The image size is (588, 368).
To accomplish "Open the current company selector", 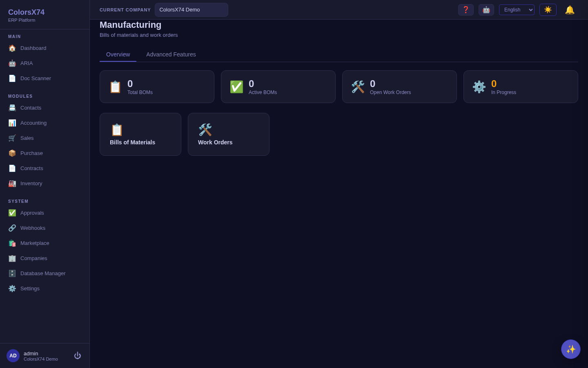I will tap(192, 10).
